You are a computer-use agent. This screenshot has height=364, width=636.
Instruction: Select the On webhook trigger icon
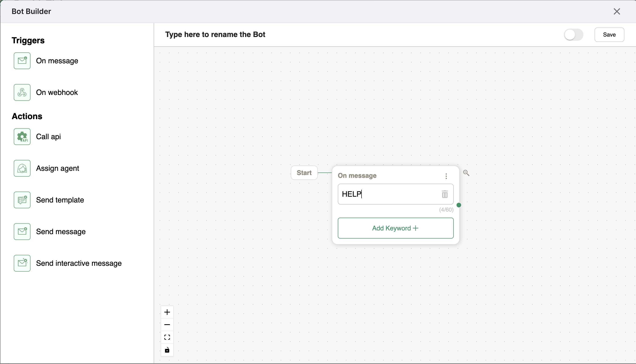[22, 92]
